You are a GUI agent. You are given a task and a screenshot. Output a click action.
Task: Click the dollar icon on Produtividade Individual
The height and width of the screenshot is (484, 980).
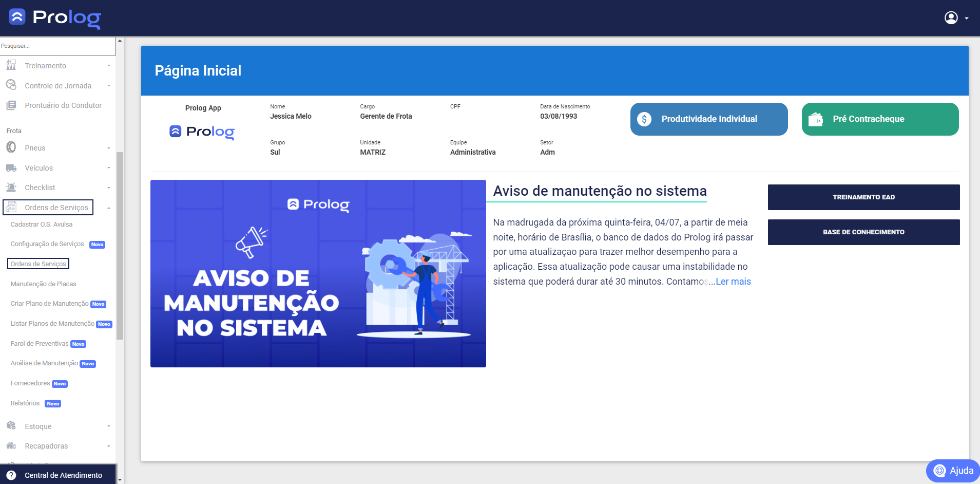tap(644, 119)
